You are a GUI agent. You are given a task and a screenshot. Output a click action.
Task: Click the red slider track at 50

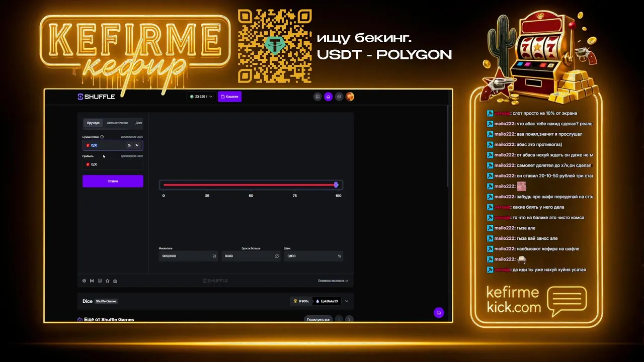[x=251, y=185]
